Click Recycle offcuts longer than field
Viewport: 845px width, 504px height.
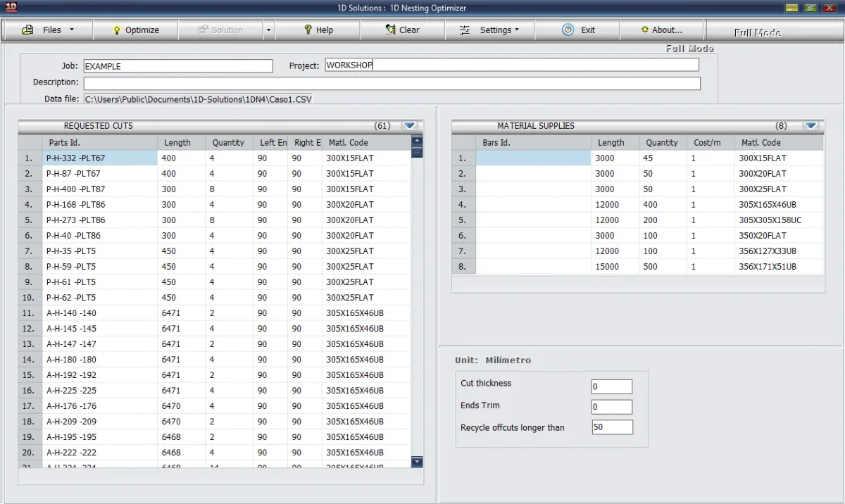tap(612, 427)
